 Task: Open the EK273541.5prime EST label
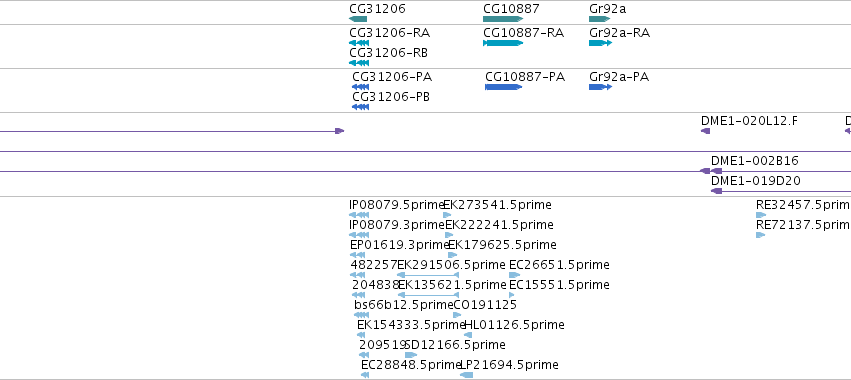(498, 205)
